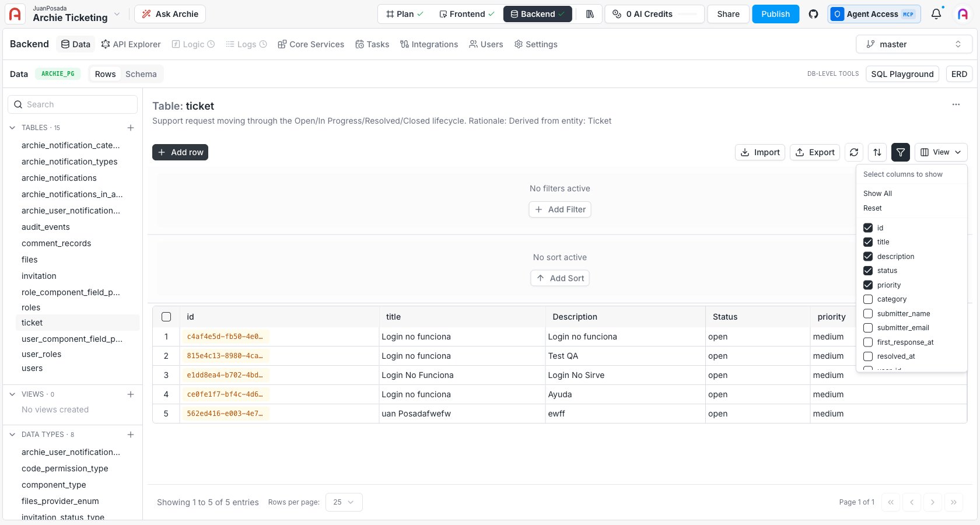Choose Reset in column menu
Screen dimensions: 980x525
pos(873,208)
